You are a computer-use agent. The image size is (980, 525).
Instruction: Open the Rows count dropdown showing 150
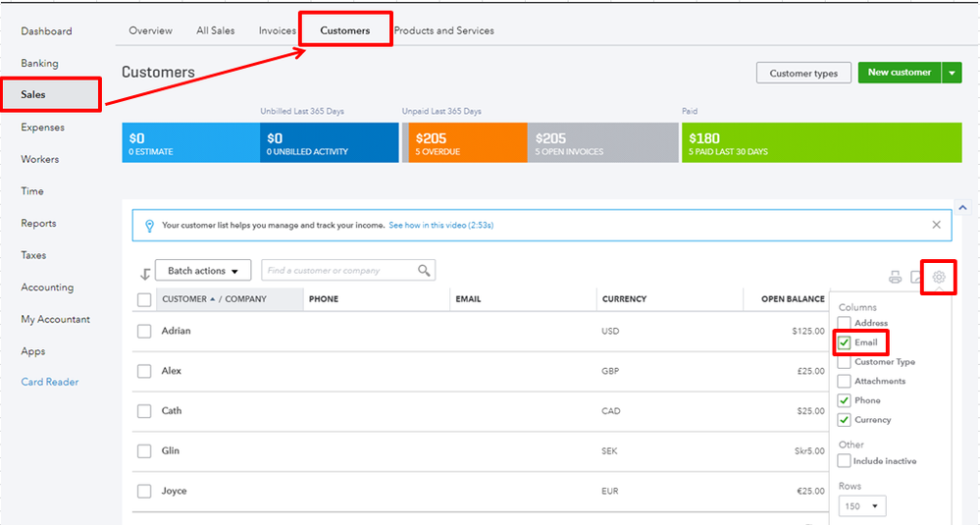click(x=862, y=505)
